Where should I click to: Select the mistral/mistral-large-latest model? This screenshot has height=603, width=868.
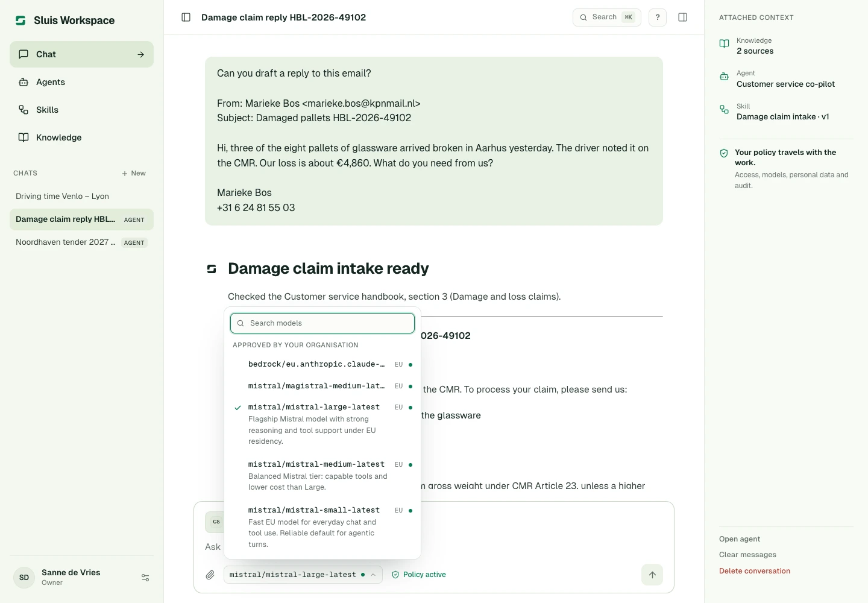click(x=322, y=424)
